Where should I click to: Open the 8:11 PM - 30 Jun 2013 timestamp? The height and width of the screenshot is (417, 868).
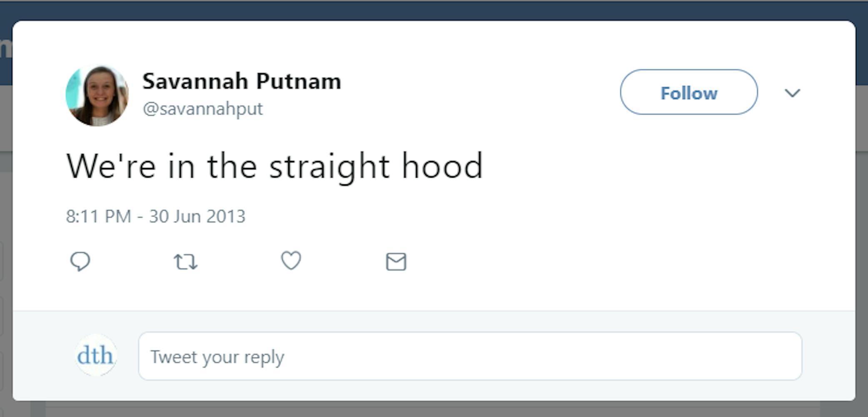point(155,216)
